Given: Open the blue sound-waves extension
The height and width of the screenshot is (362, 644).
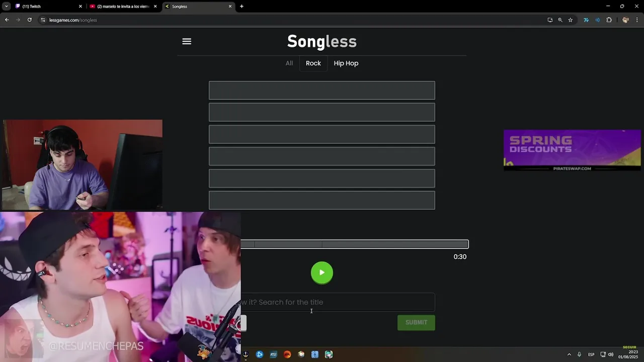Looking at the screenshot, I should 598,20.
